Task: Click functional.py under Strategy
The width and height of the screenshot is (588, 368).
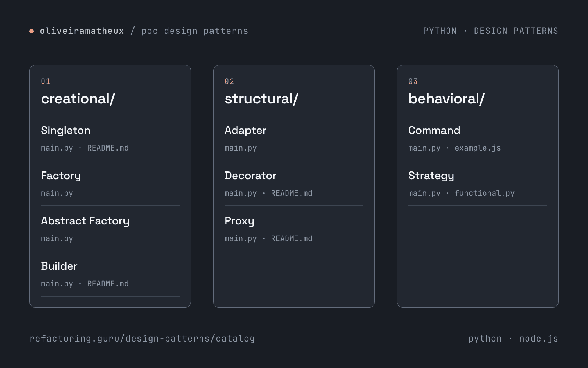Action: click(484, 193)
